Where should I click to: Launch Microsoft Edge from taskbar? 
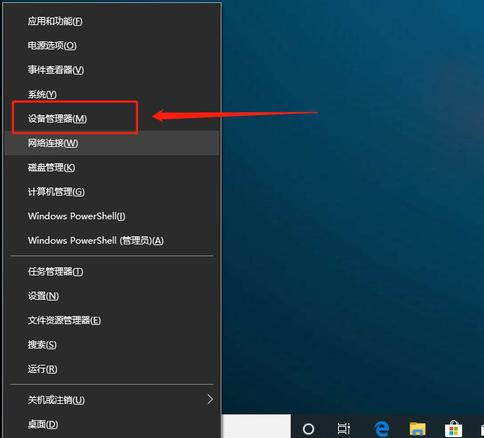(381, 428)
